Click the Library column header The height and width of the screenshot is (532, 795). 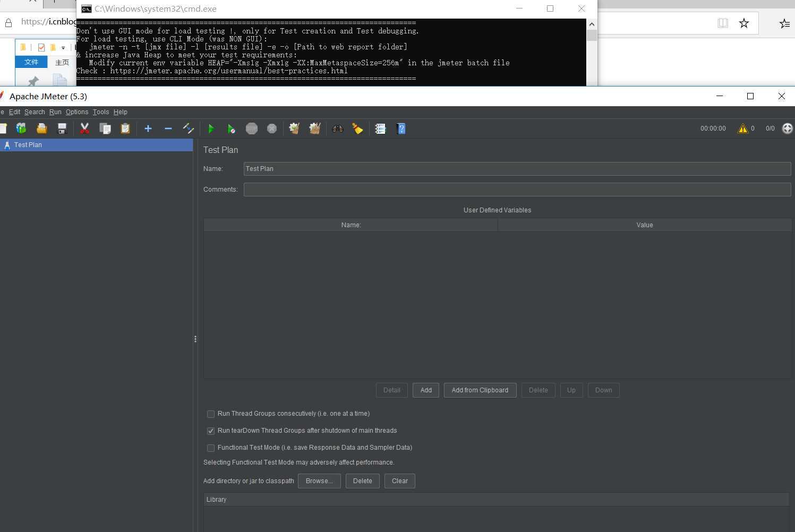[497, 500]
